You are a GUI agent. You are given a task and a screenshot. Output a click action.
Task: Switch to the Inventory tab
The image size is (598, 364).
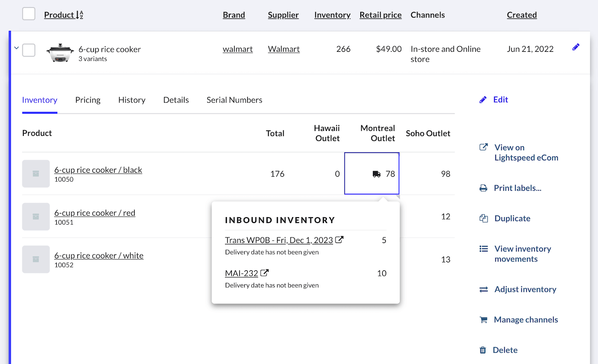coord(40,100)
